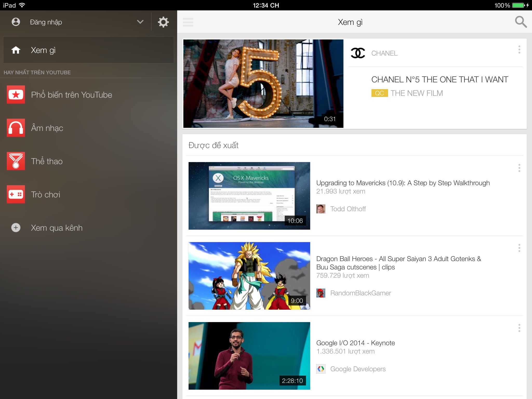Open the Trò chơi category
This screenshot has height=399, width=532.
[45, 195]
